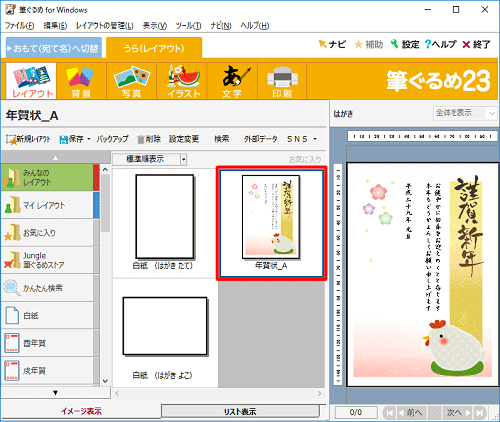Open ファイル(F) menu
Viewport: 500px width, 422px height.
(20, 26)
